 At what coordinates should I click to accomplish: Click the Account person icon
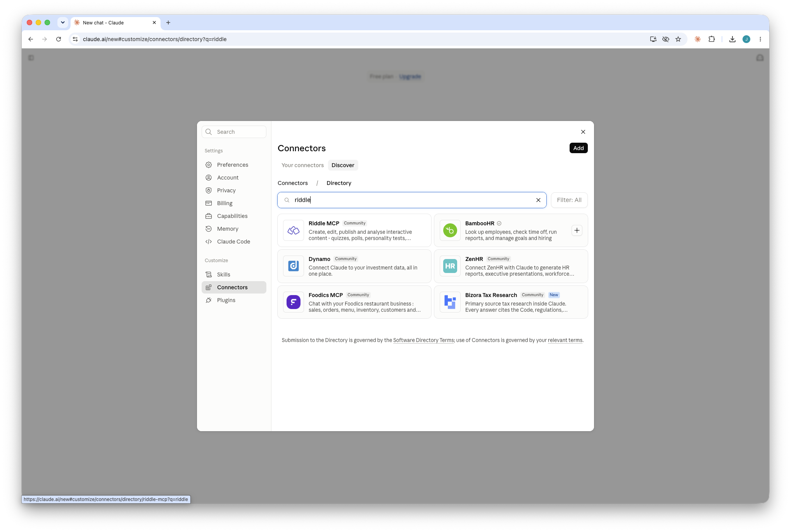pyautogui.click(x=209, y=178)
